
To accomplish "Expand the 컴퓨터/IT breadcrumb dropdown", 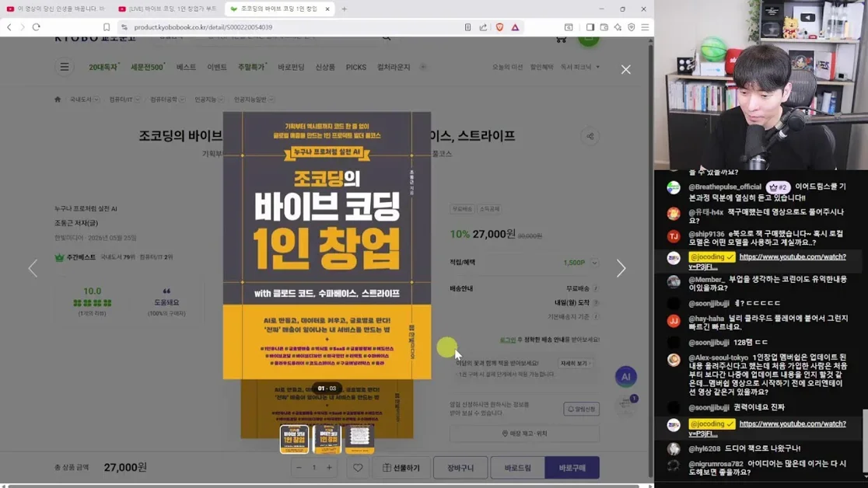I will coord(138,99).
